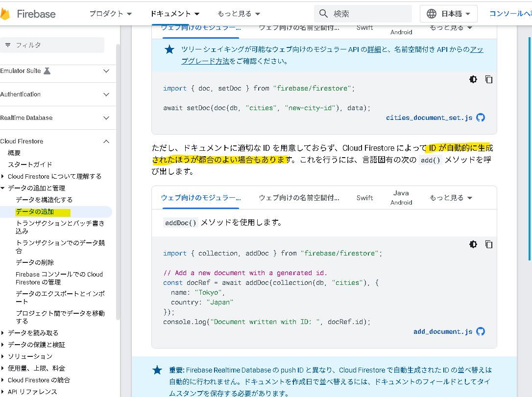Screen dimensions: 532x397
Task: Click the フィルタ input field
Action: (x=52, y=45)
